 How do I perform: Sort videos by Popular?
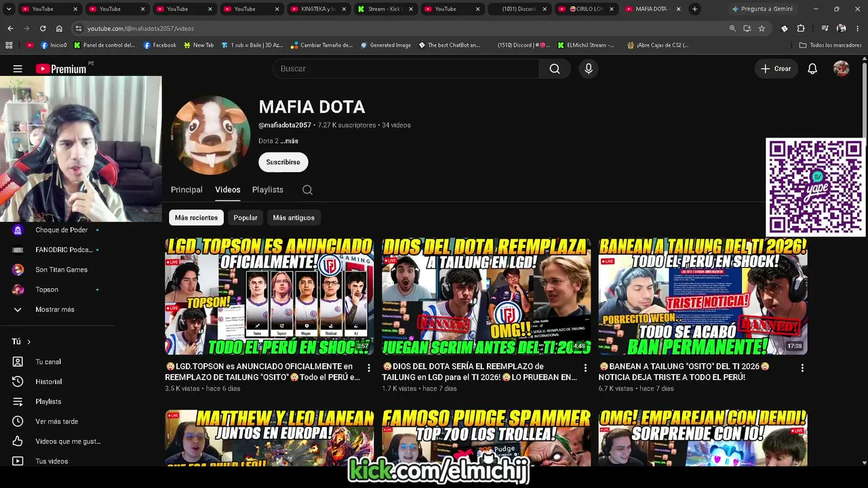coord(245,218)
